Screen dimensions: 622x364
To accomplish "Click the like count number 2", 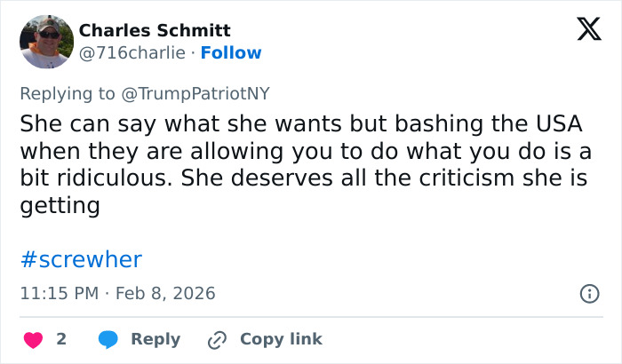I will [61, 339].
